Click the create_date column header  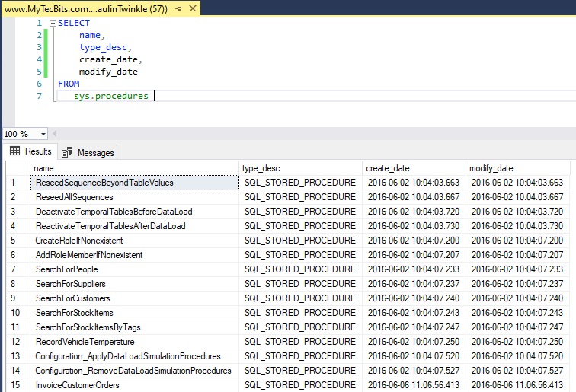point(414,168)
